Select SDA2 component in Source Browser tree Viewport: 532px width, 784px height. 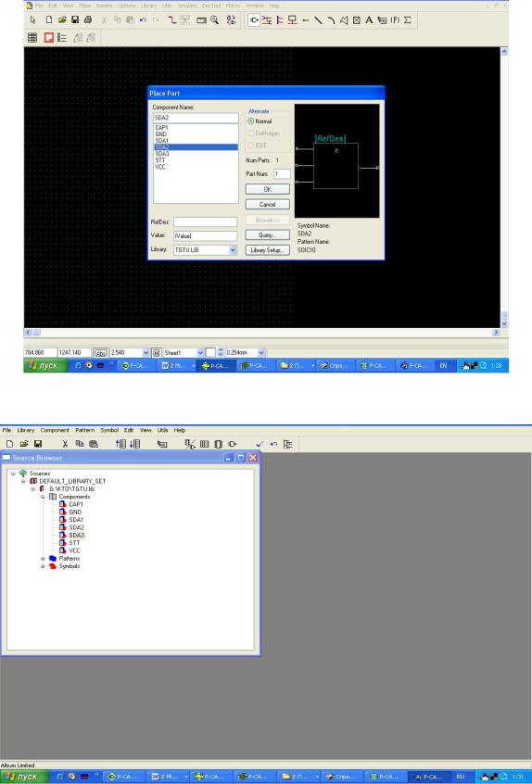coord(77,527)
